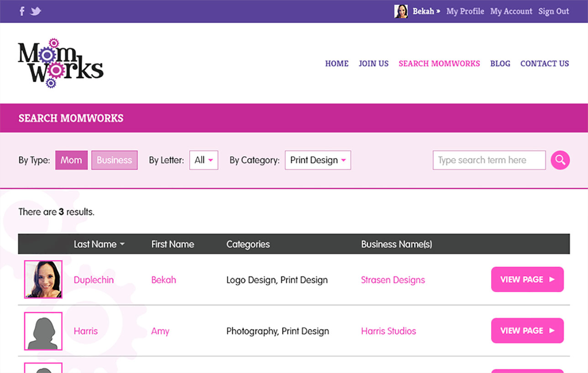This screenshot has height=373, width=588.
Task: Open the Harris last name link
Action: pos(86,331)
